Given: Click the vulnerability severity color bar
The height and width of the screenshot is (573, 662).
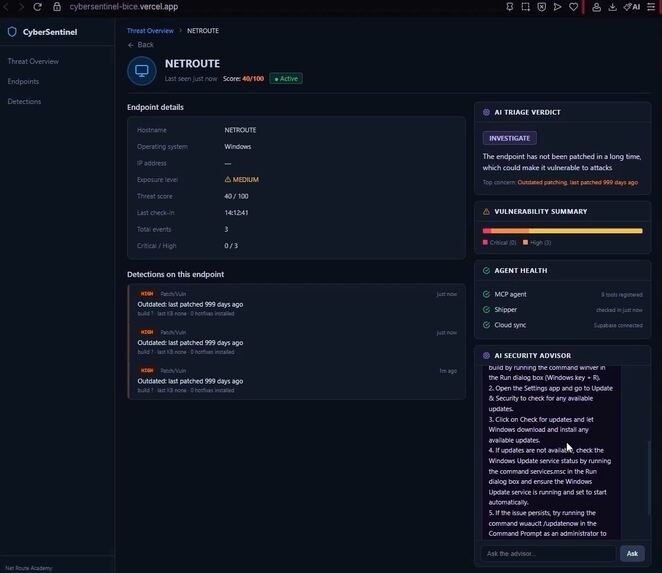Looking at the screenshot, I should [562, 231].
